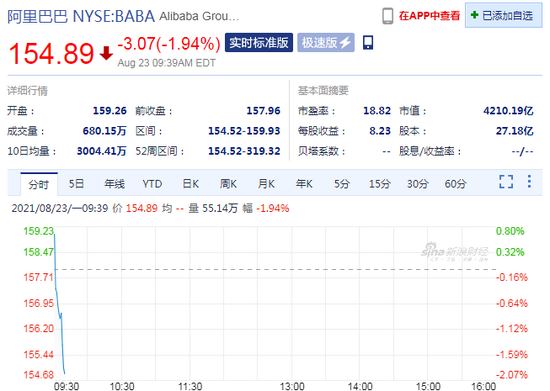The width and height of the screenshot is (550, 391).
Task: Select the YTD chart tab
Action: coord(152,184)
